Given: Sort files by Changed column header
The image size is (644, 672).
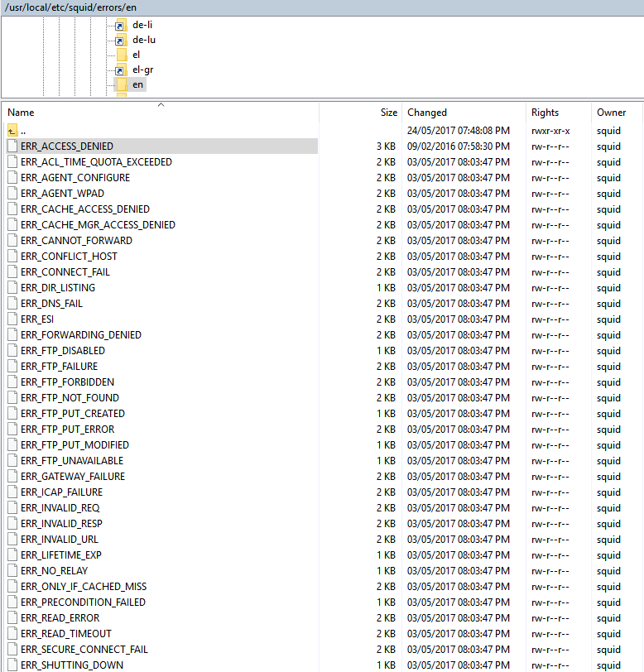Looking at the screenshot, I should click(x=464, y=113).
